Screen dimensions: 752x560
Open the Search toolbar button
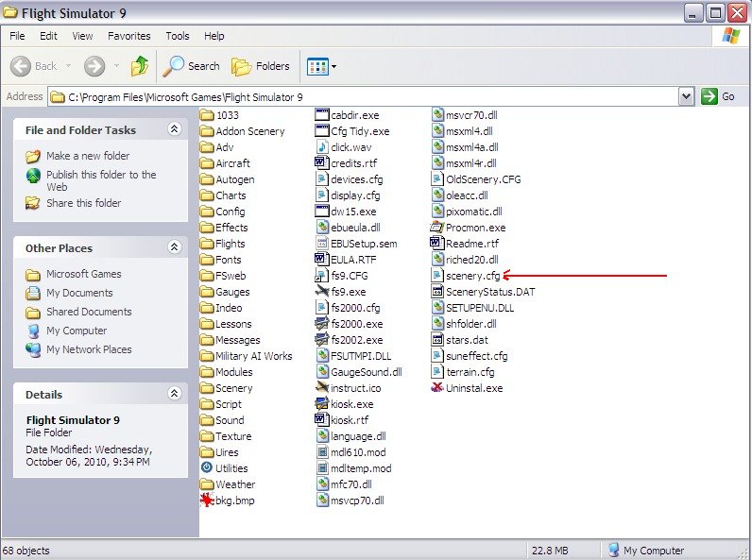191,66
